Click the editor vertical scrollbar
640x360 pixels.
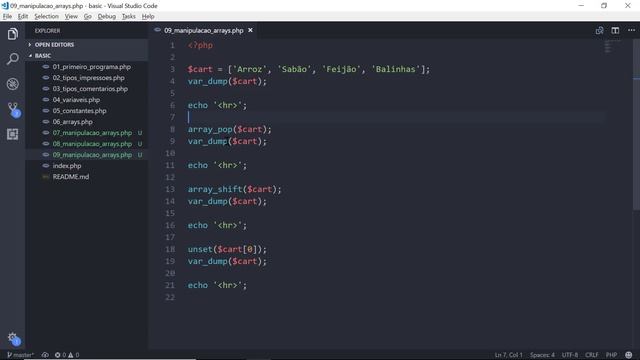(636, 124)
